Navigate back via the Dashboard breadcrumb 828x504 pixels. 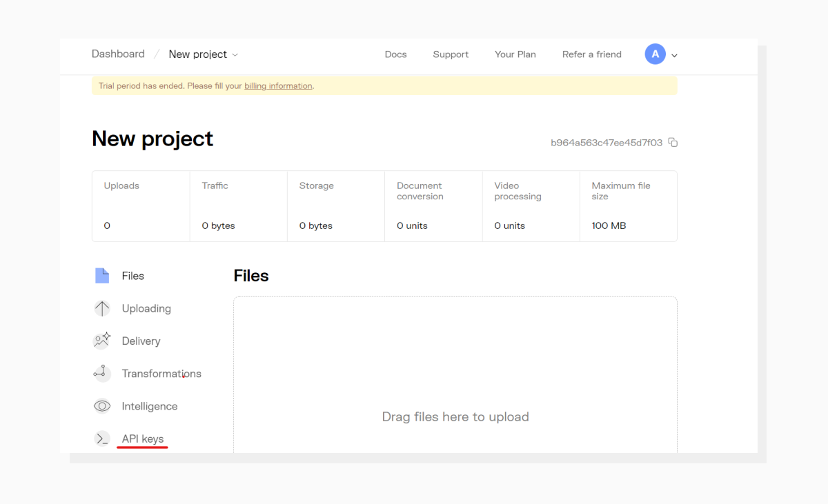tap(118, 54)
